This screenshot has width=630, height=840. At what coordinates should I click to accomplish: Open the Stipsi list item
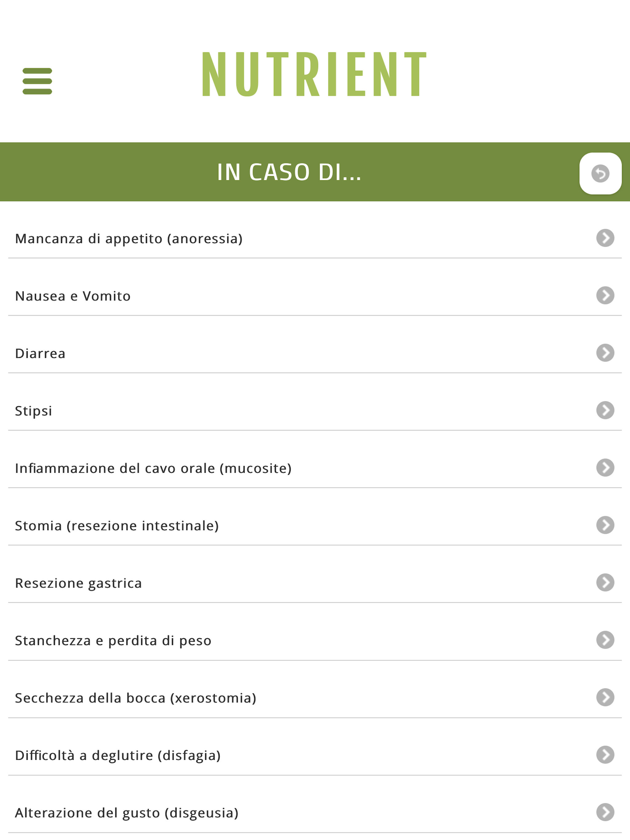tap(315, 410)
